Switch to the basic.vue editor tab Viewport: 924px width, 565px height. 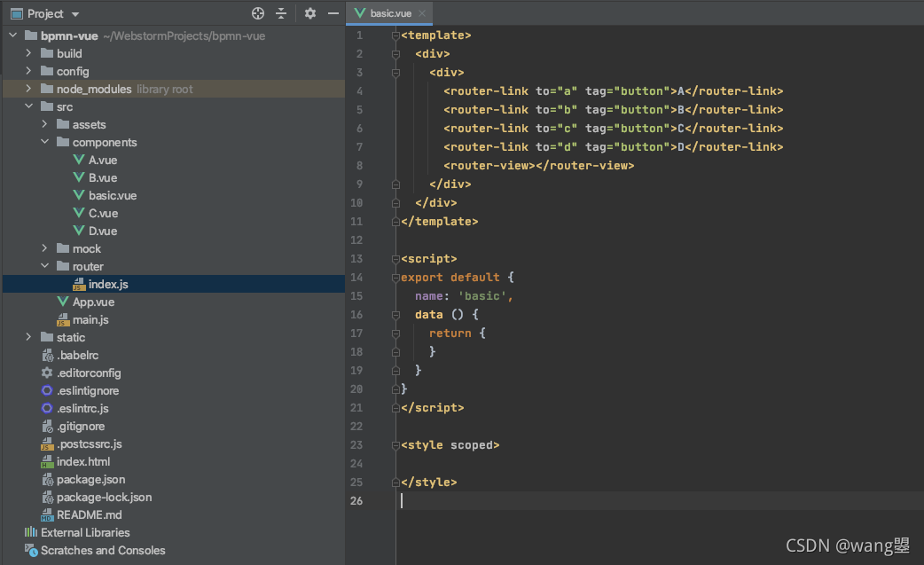click(x=390, y=13)
